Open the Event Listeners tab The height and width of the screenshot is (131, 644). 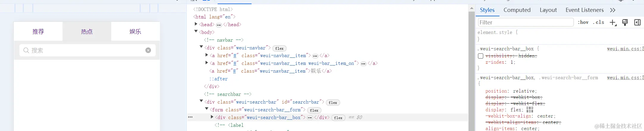click(584, 10)
